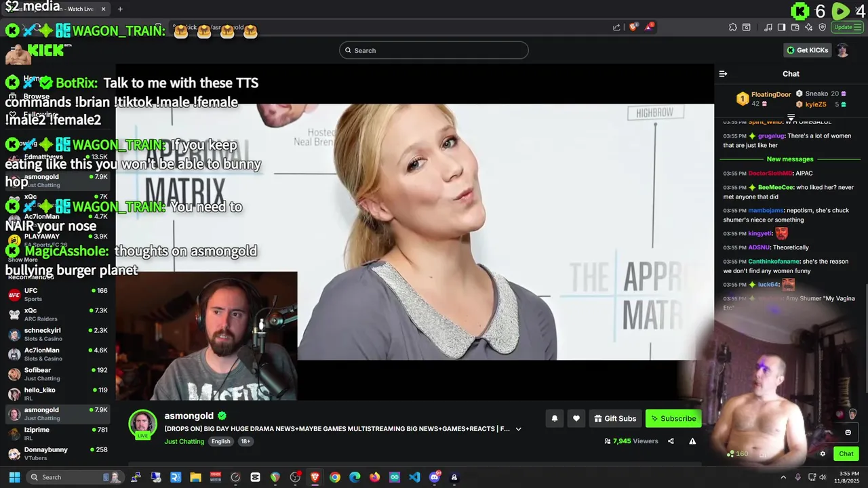Open Firefox from taskbar
The image size is (868, 488).
tap(375, 477)
